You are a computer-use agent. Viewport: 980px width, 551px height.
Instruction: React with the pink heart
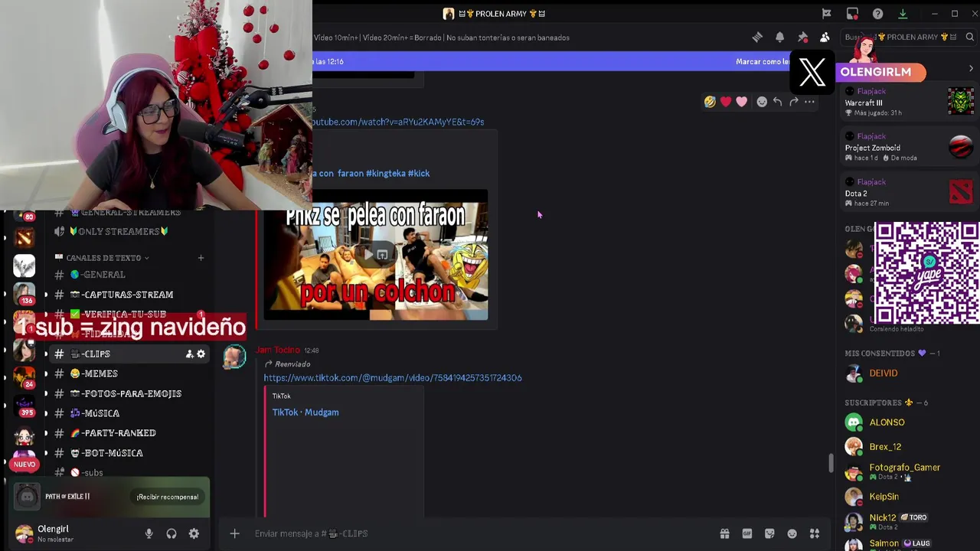coord(741,102)
